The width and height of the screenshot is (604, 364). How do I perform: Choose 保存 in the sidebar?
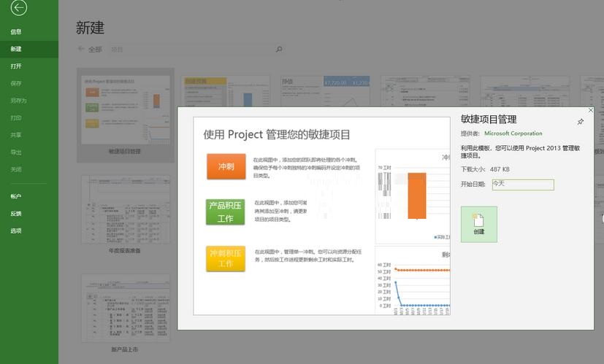16,83
